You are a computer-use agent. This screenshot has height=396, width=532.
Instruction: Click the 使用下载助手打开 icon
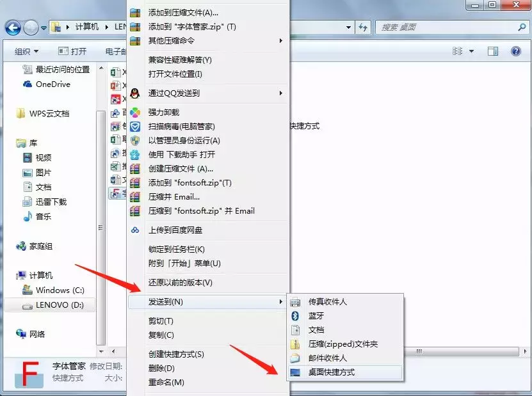135,154
